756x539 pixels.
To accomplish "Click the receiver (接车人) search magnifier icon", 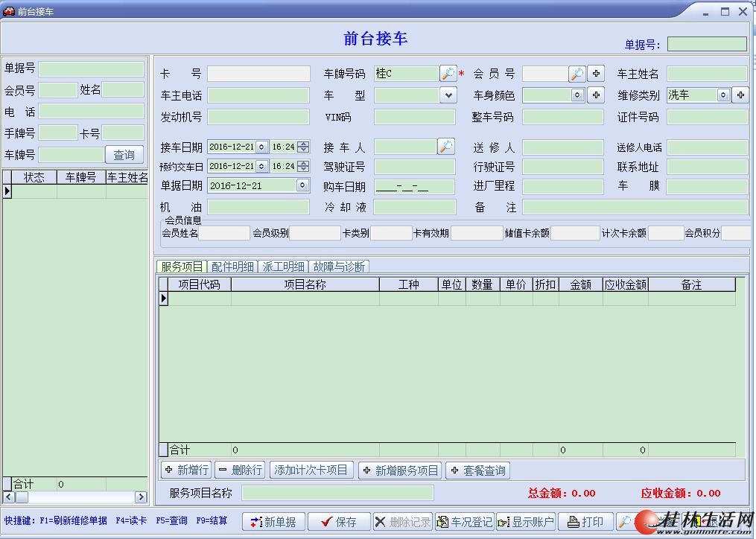I will pos(445,147).
